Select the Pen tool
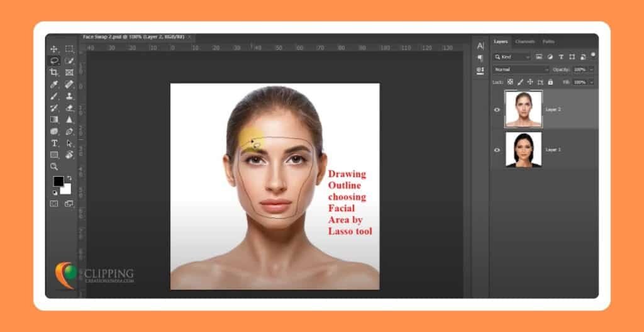The image size is (644, 332). click(69, 131)
